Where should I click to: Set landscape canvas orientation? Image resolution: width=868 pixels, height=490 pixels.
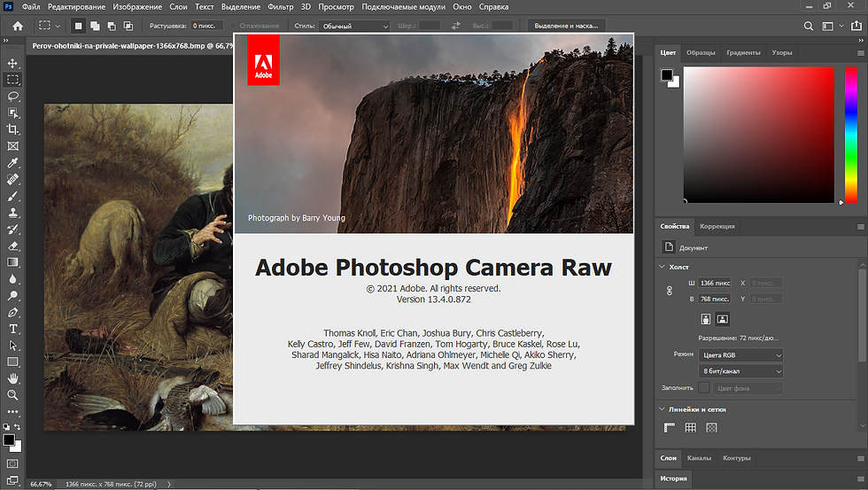click(x=723, y=319)
